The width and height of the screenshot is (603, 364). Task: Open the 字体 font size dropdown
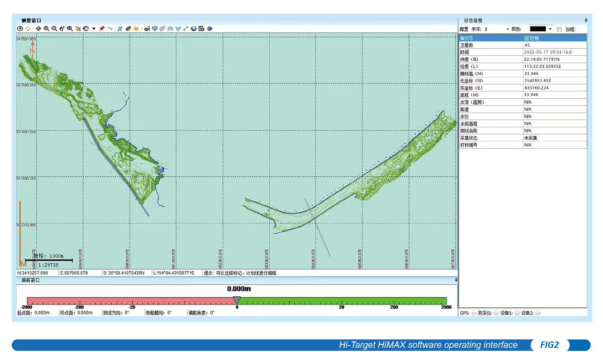[x=508, y=29]
